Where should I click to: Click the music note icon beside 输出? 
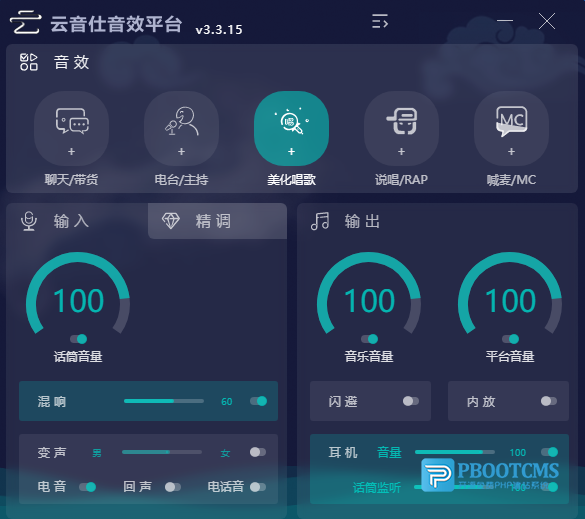pos(320,221)
